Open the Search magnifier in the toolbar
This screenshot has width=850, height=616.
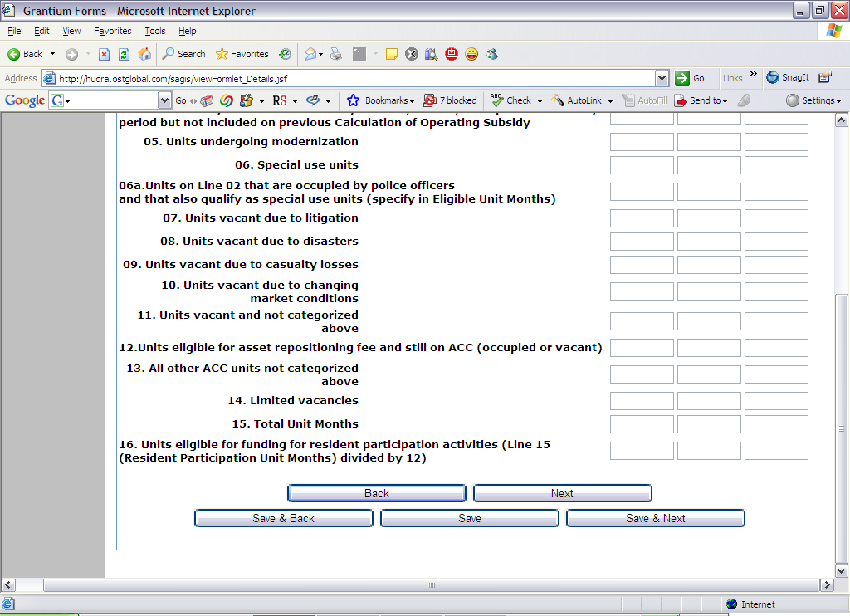click(x=184, y=54)
